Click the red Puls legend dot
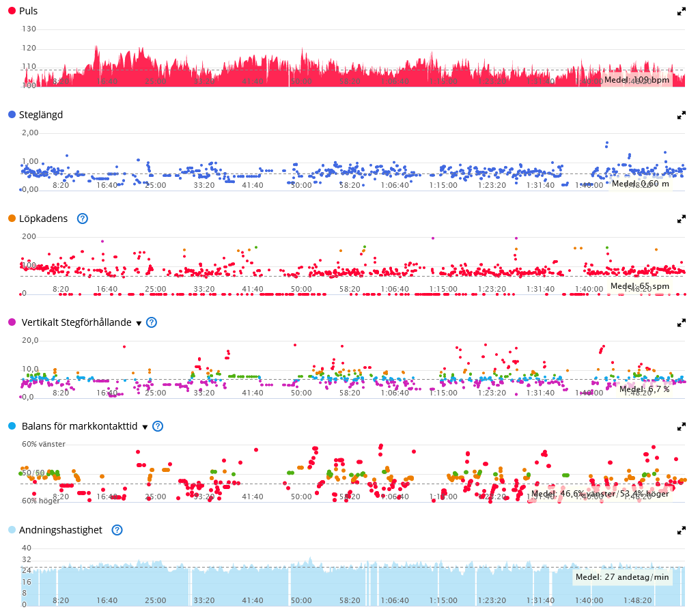 12,10
